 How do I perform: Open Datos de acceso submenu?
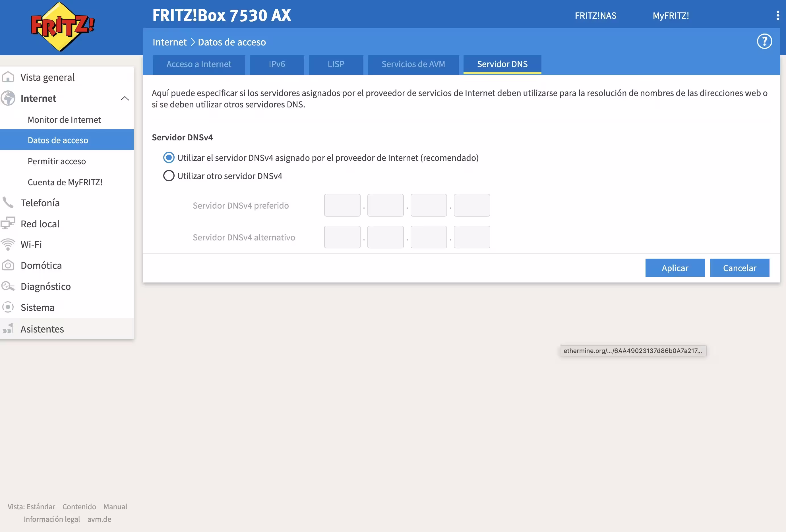click(67, 140)
